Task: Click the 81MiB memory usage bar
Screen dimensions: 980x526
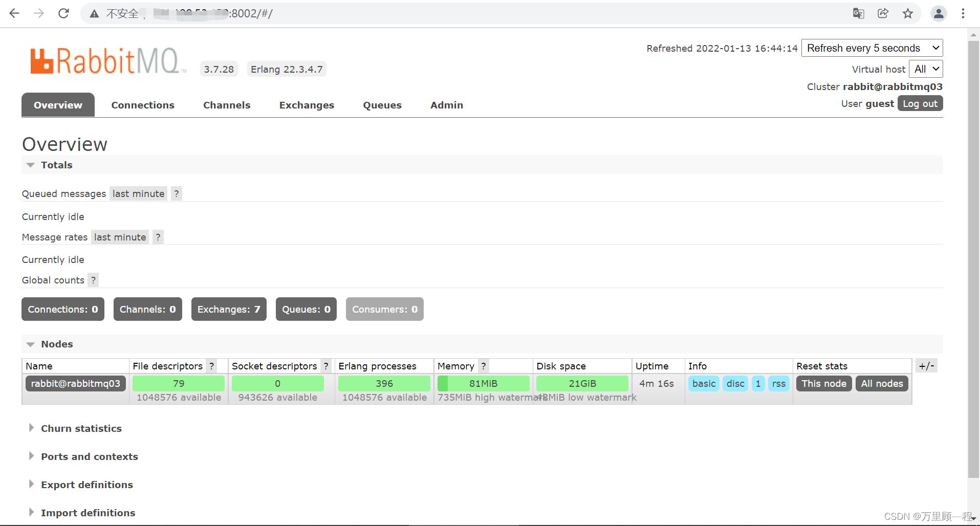Action: 483,383
